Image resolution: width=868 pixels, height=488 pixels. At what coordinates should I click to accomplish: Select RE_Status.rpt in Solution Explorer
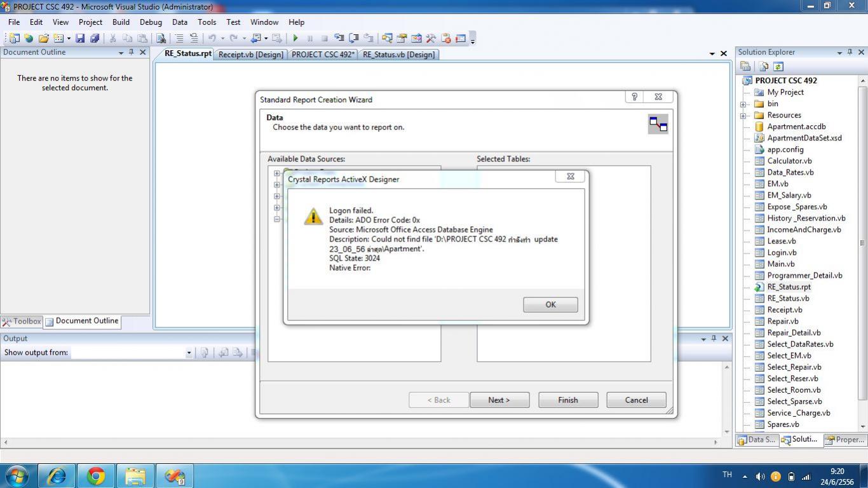[789, 287]
